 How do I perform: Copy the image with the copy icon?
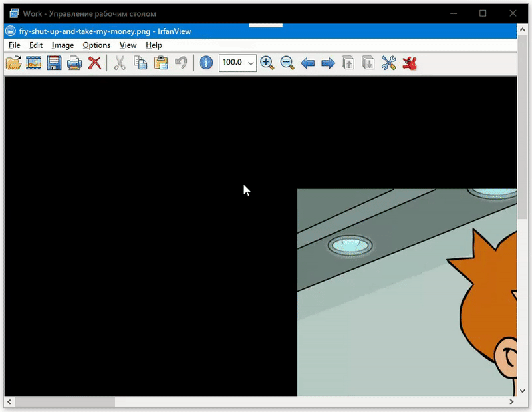click(140, 63)
